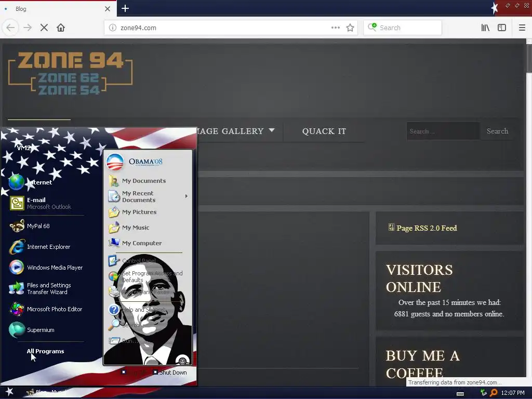Open the browser home page

(61, 28)
